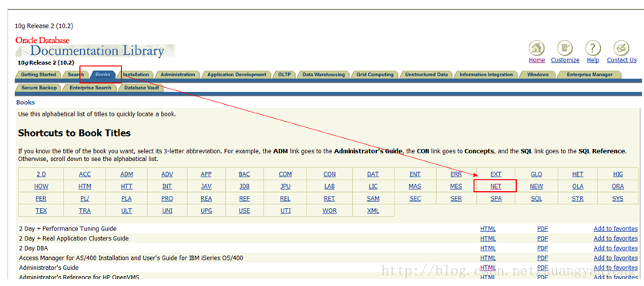
Task: Open the LIC shortcut link
Action: [x=373, y=186]
